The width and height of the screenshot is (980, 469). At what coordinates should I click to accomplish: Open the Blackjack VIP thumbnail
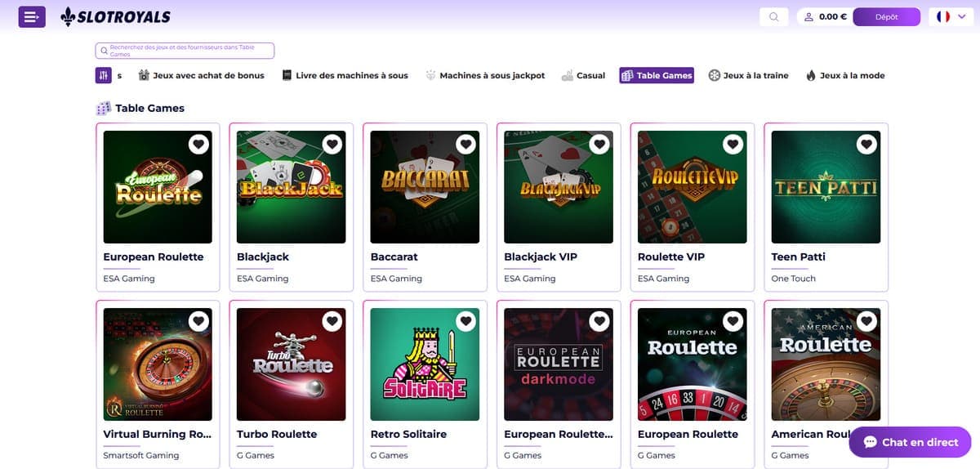click(559, 187)
